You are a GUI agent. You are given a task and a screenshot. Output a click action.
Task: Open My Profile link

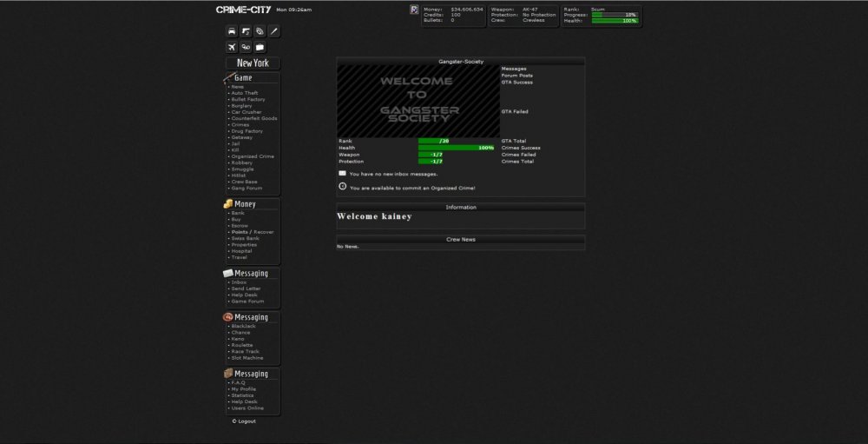click(243, 389)
